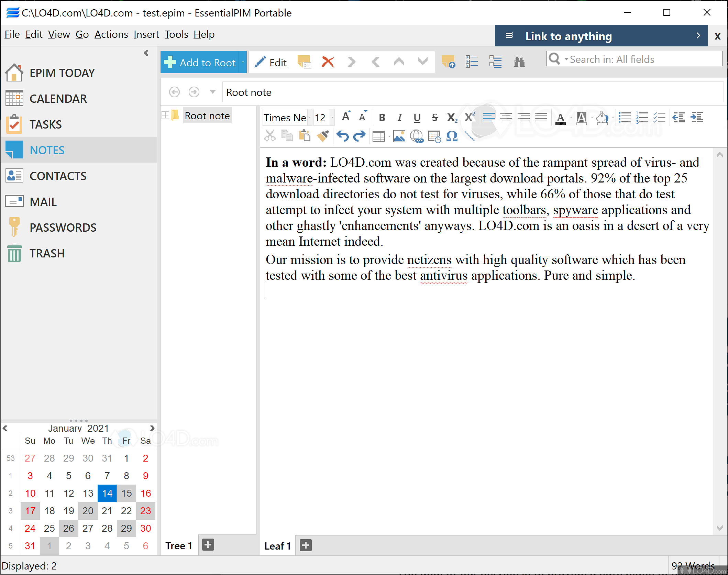Insert a table into the note
Image resolution: width=728 pixels, height=575 pixels.
(x=378, y=136)
